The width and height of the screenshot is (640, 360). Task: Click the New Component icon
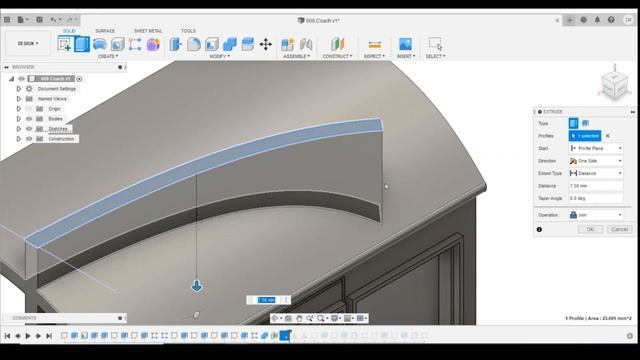pyautogui.click(x=288, y=44)
